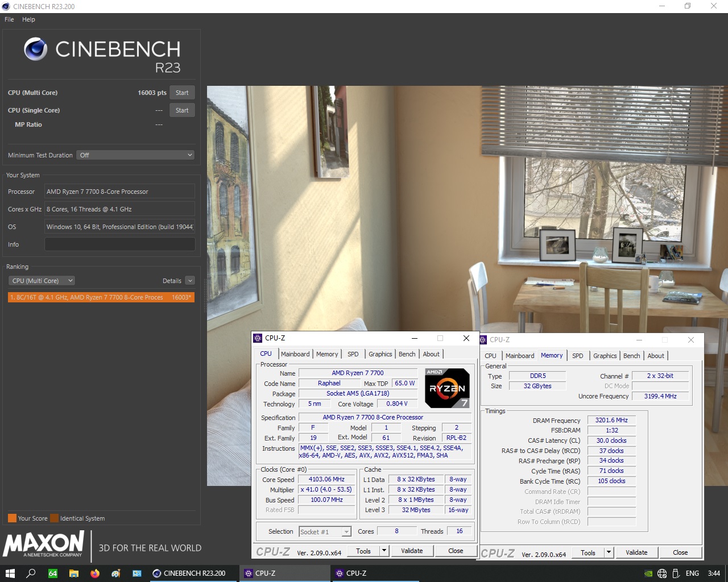
Task: Click Close button in CPU-Z CPU window
Action: (x=456, y=551)
